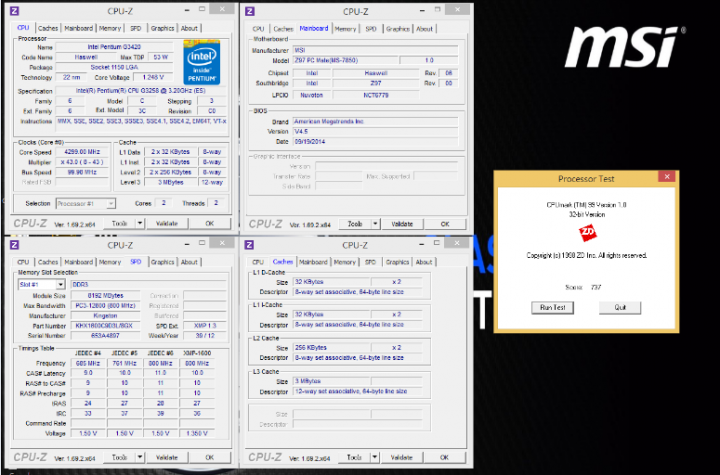The image size is (720, 475).
Task: Click CPU-Z app icon in top-left CPU window title bar
Action: click(x=15, y=11)
